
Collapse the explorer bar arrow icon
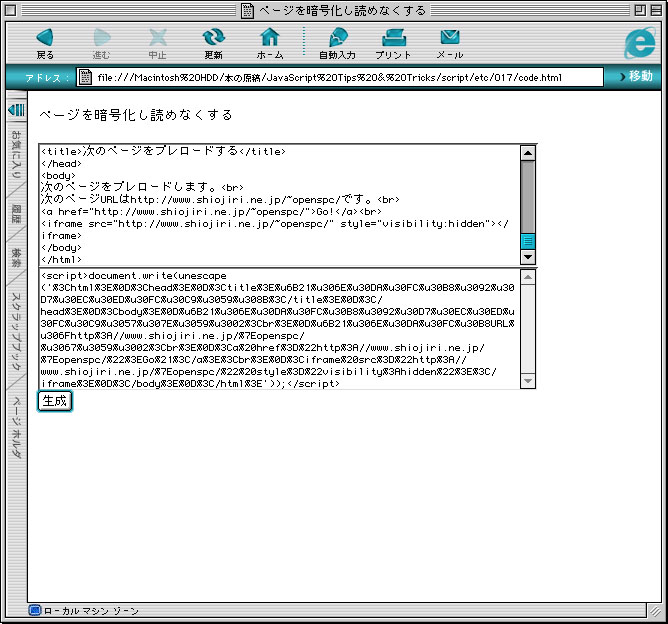point(17,110)
